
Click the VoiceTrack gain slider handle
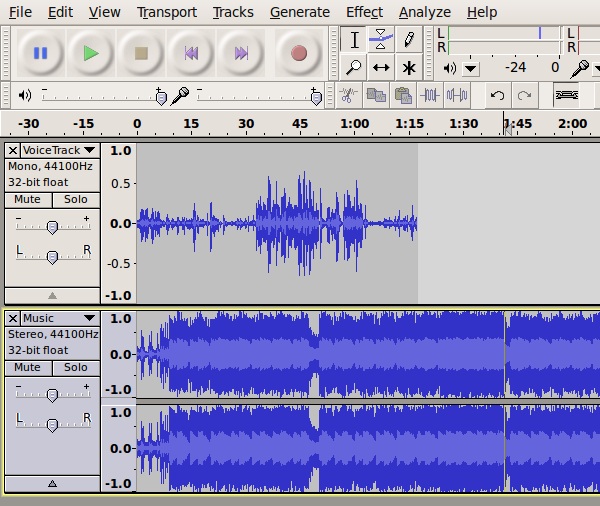[52, 228]
